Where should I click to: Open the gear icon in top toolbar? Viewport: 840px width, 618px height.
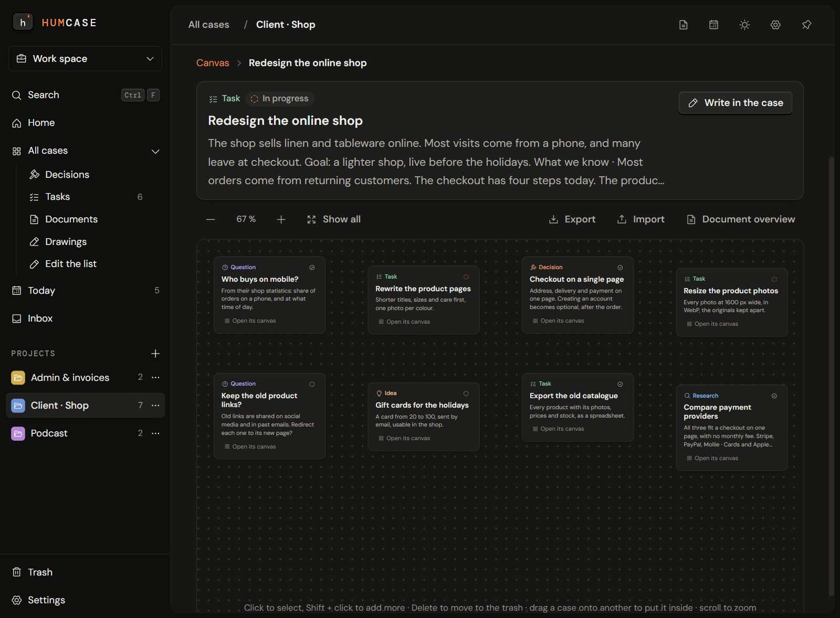coord(775,25)
